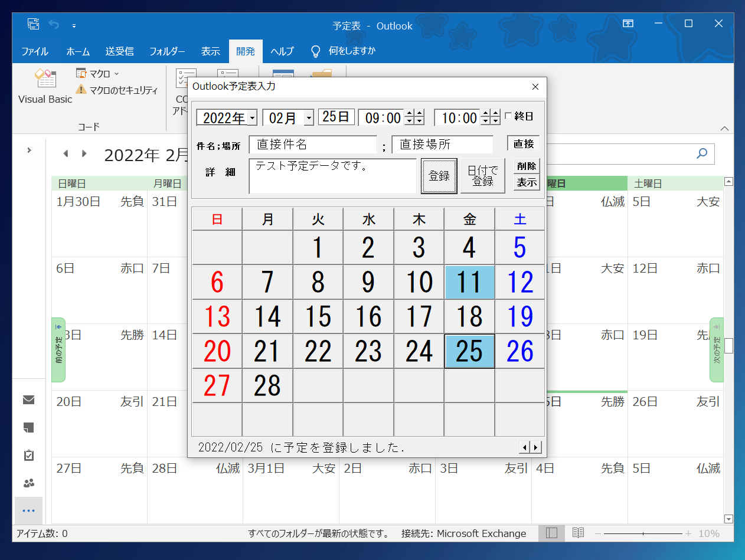Click the 10% zoom level
The width and height of the screenshot is (745, 560).
(709, 533)
